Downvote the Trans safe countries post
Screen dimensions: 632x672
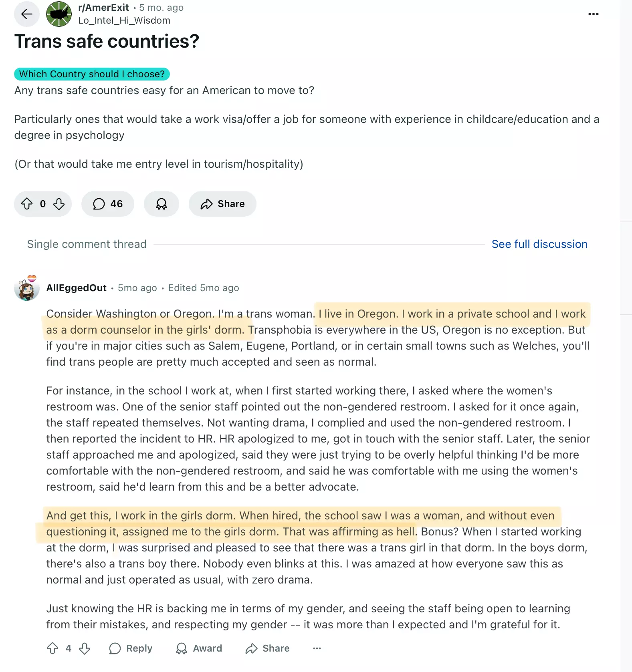[x=59, y=204]
